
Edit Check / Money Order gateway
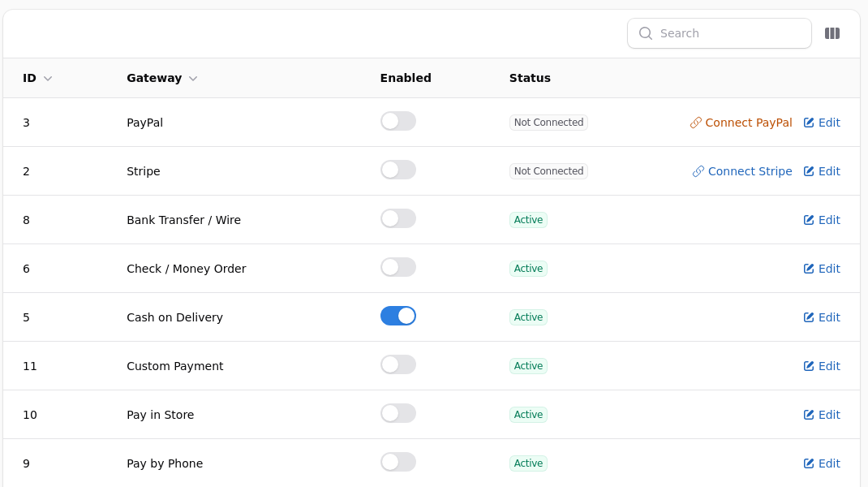[x=822, y=269]
